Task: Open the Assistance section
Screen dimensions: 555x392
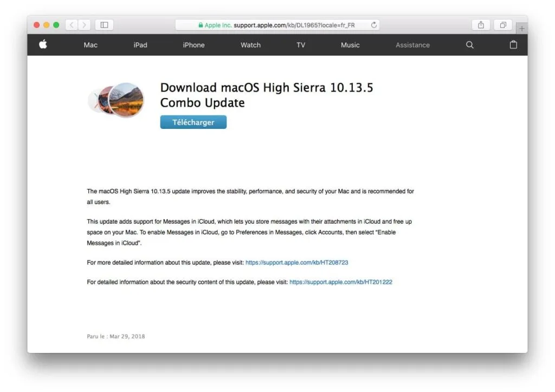Action: tap(412, 45)
